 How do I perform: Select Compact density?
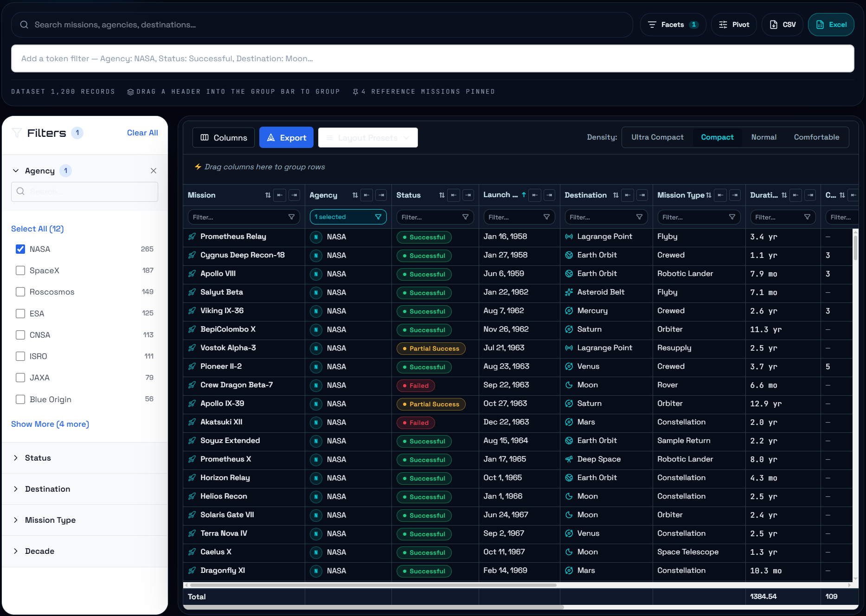717,137
